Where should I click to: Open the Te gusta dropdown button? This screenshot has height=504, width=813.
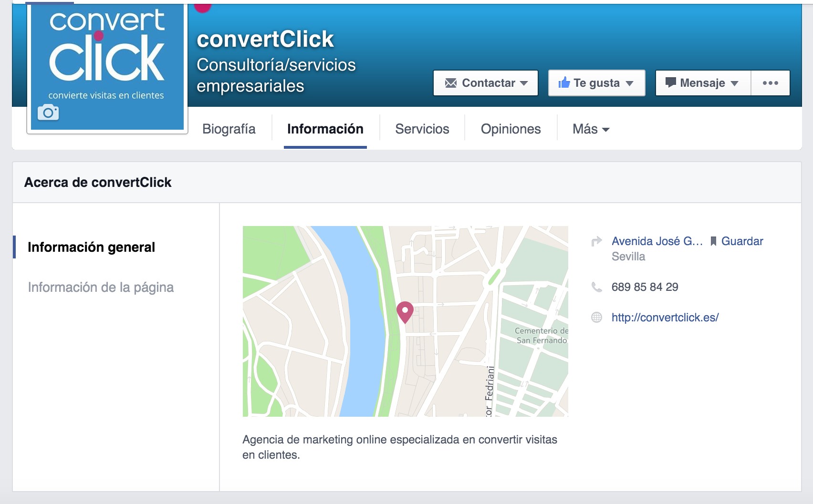(x=596, y=83)
